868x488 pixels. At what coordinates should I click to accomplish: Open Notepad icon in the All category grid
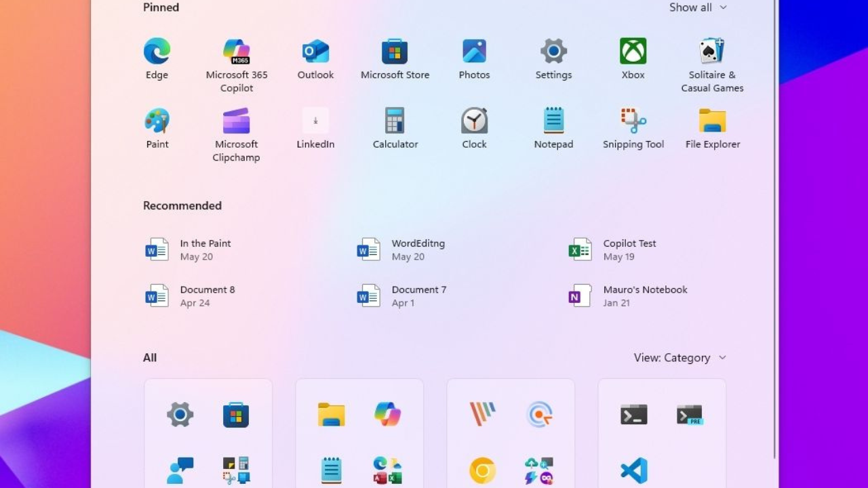pos(332,470)
